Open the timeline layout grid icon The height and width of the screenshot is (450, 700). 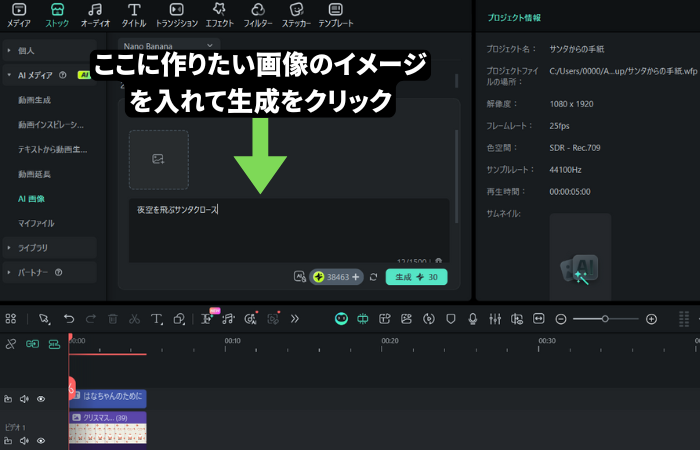[11, 319]
